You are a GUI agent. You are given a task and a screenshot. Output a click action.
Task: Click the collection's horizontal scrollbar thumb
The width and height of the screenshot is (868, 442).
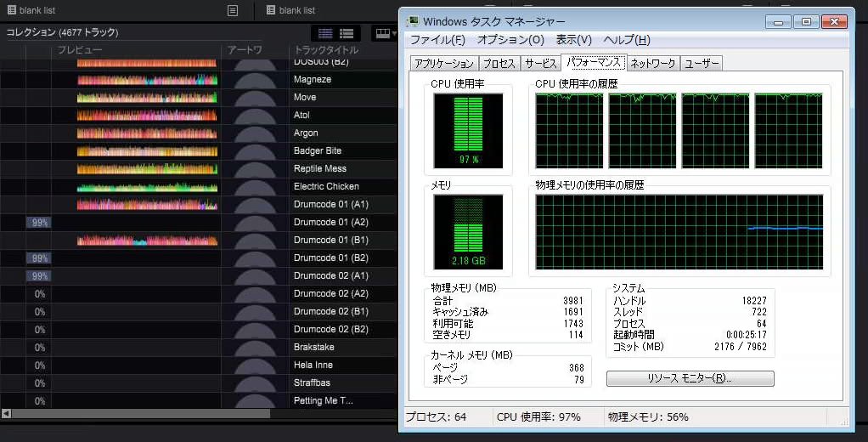click(x=141, y=413)
